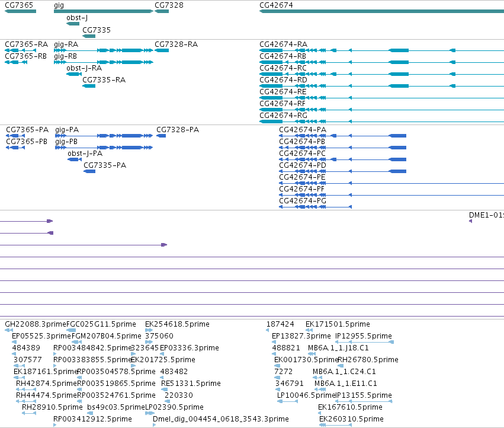Select the MB6A.1_1.C24.C1 label
The width and height of the screenshot is (504, 428).
344,372
